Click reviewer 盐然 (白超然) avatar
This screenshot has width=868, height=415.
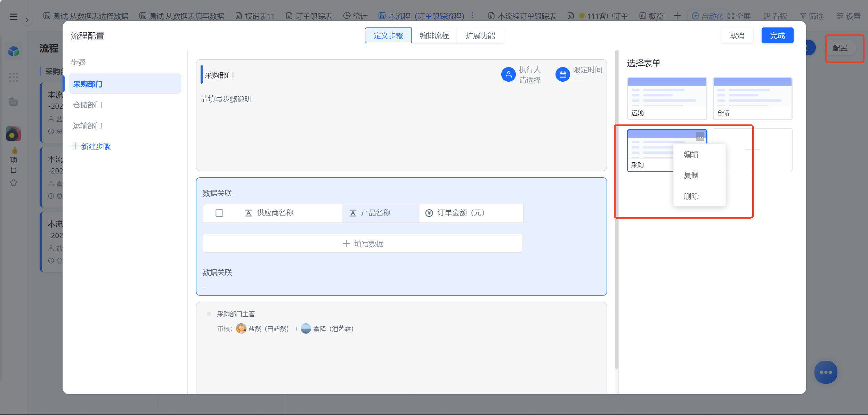(x=241, y=328)
